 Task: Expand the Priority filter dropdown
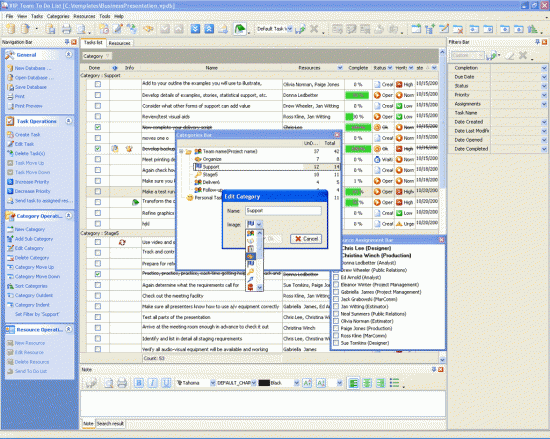pos(544,95)
